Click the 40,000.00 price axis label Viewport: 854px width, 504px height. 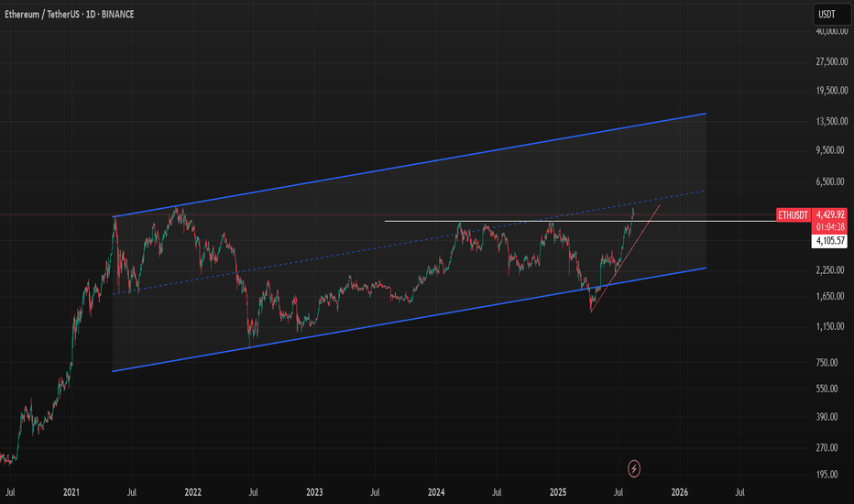tap(832, 31)
